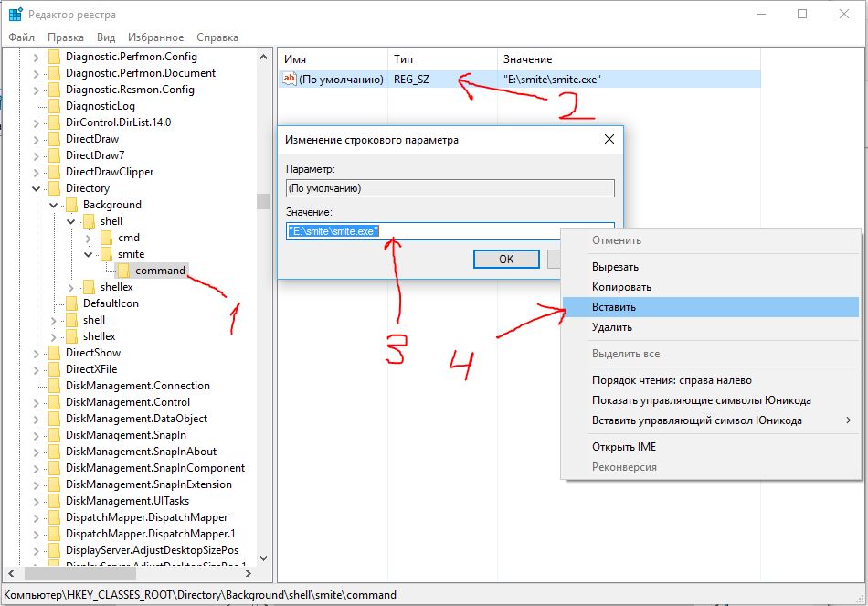This screenshot has width=868, height=606.
Task: Select the Diagnostic.Resmon.Config tree item
Action: point(130,90)
